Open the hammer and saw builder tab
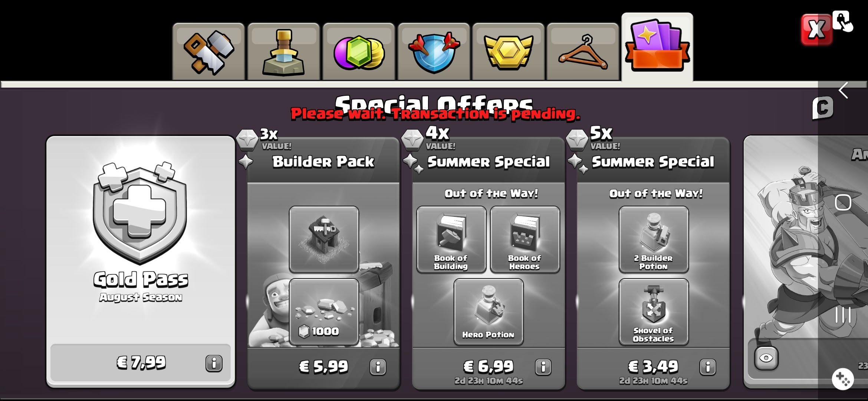Screen dimensions: 868x401 208,52
